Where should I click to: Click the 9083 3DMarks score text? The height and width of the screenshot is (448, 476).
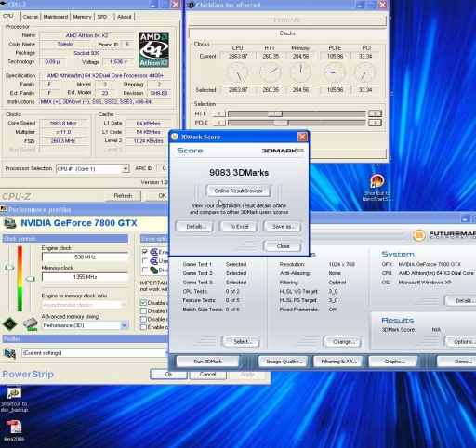(x=239, y=173)
